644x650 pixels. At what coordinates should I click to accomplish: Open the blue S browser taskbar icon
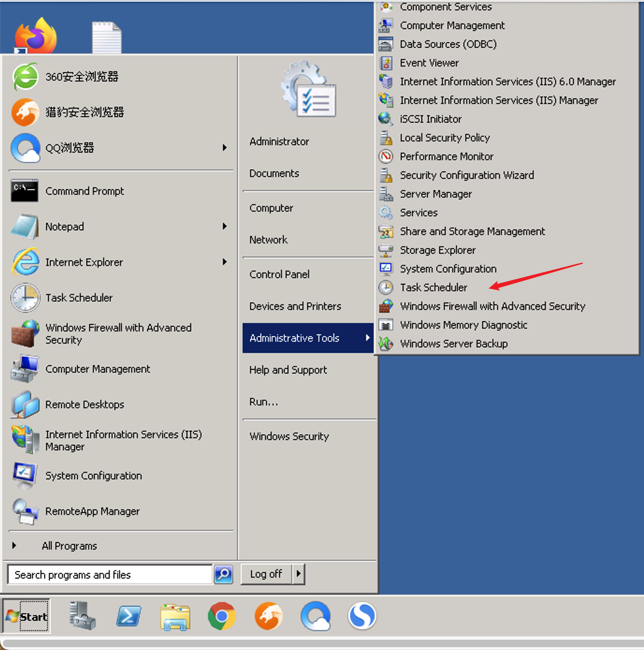point(362,616)
